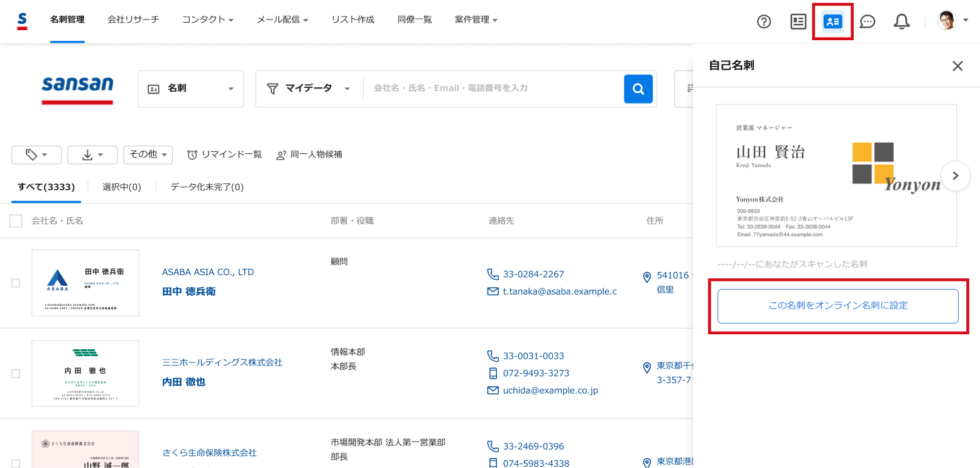Open the 名刺 search type dropdown
This screenshot has height=468, width=980.
(x=190, y=89)
